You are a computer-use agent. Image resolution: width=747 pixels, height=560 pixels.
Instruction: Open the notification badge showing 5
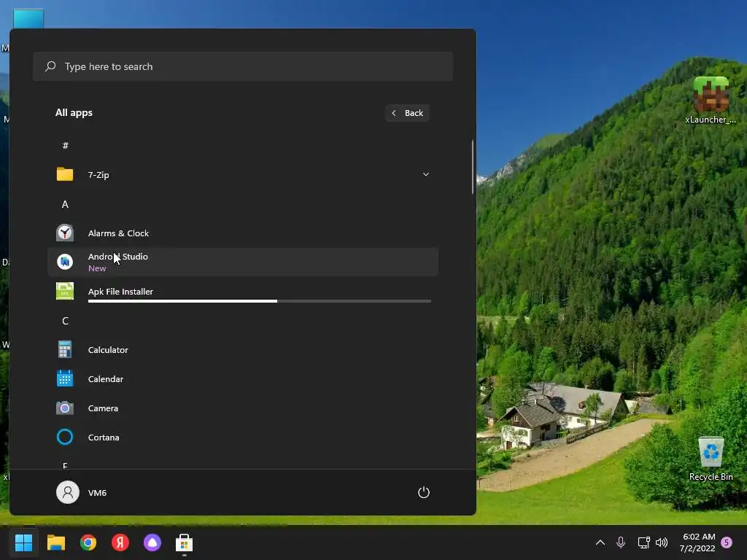[x=727, y=542]
